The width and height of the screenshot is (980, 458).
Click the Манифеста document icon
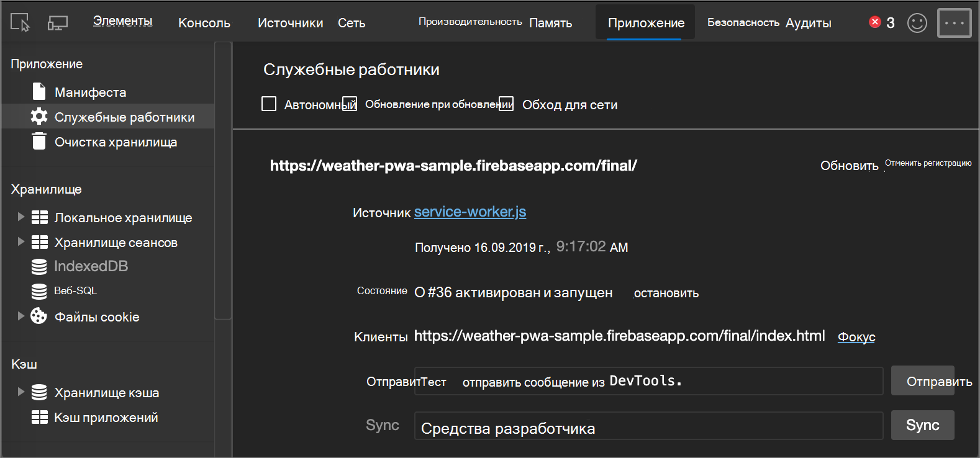pos(39,91)
